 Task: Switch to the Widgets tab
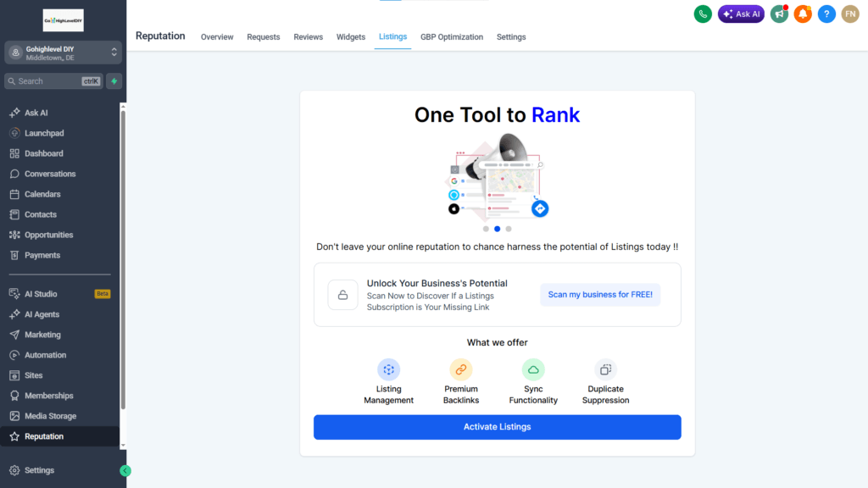[351, 37]
